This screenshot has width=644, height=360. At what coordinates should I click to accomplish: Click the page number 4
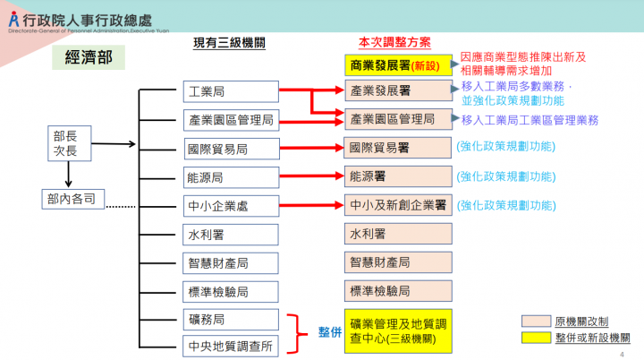[x=622, y=355]
